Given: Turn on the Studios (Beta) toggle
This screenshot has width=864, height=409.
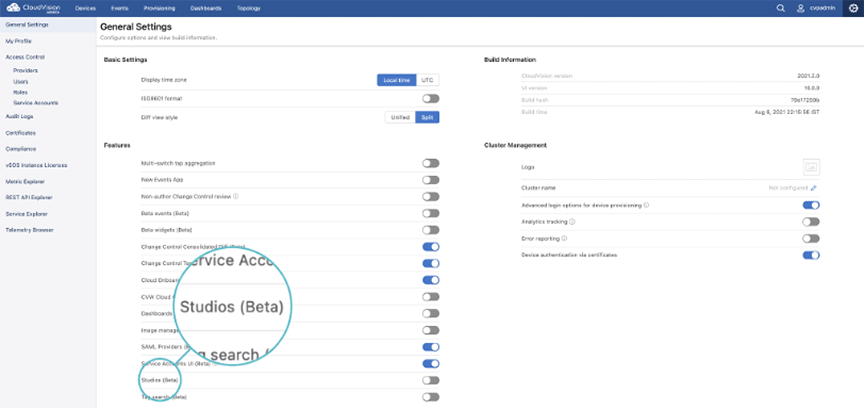Looking at the screenshot, I should pos(431,380).
